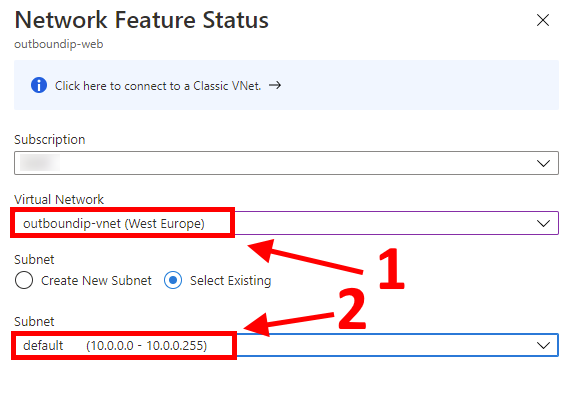
Task: Click the blue info icon in banner
Action: point(39,85)
